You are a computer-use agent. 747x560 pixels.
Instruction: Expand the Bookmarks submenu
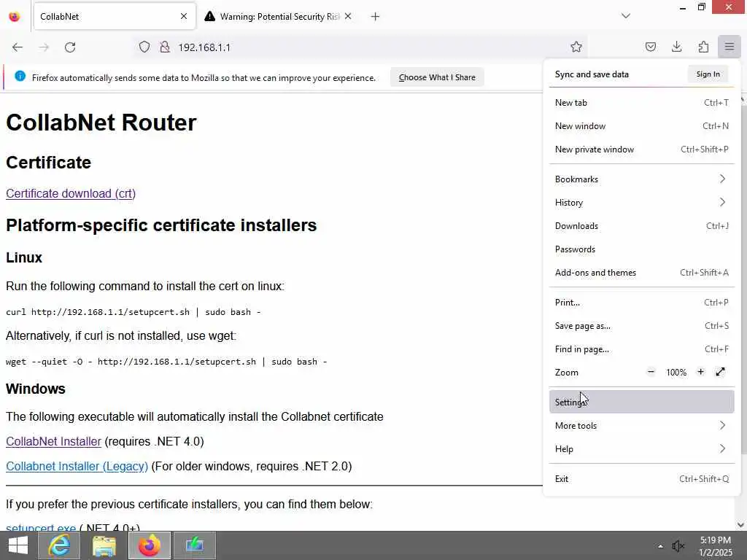tap(642, 179)
